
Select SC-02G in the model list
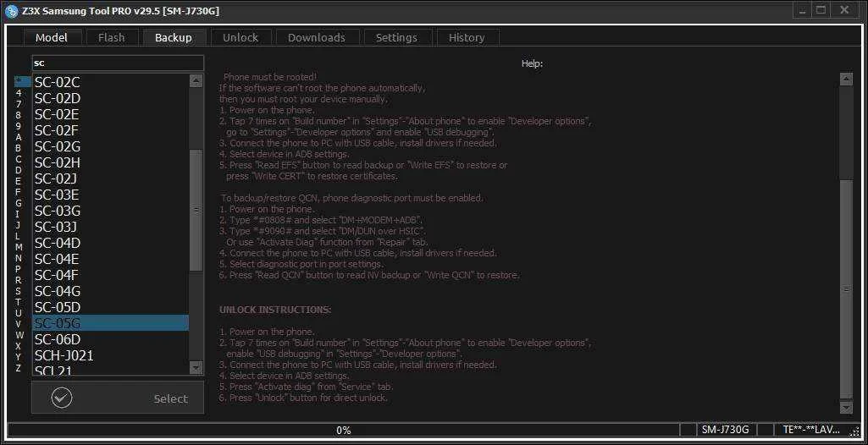point(110,146)
